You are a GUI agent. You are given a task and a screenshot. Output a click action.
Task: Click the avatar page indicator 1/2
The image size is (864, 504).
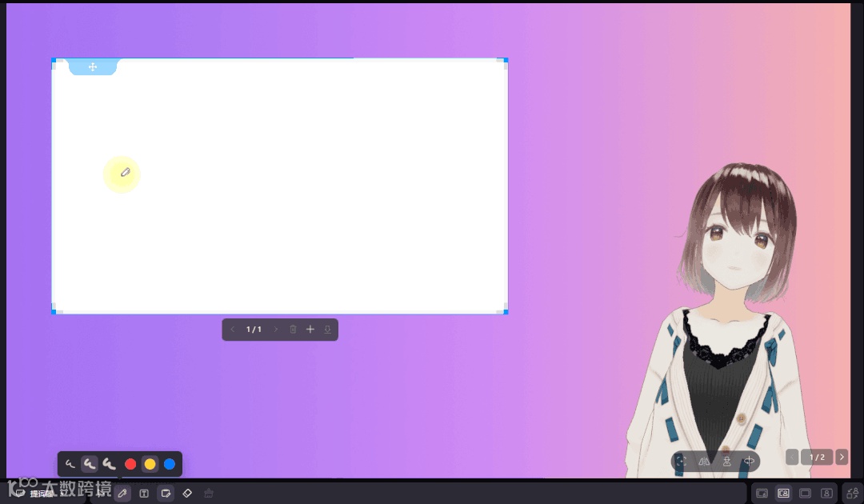[x=817, y=457]
